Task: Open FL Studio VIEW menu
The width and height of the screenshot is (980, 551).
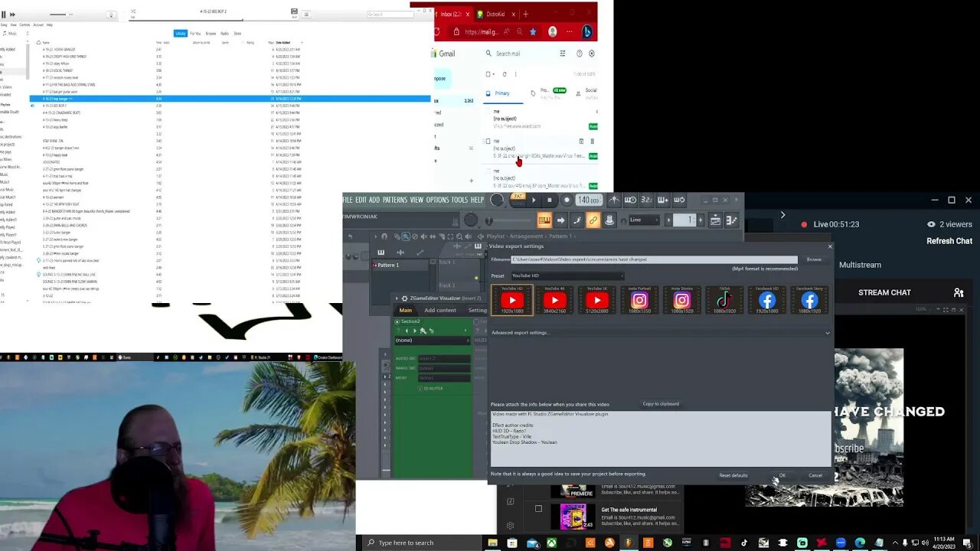Action: click(416, 201)
